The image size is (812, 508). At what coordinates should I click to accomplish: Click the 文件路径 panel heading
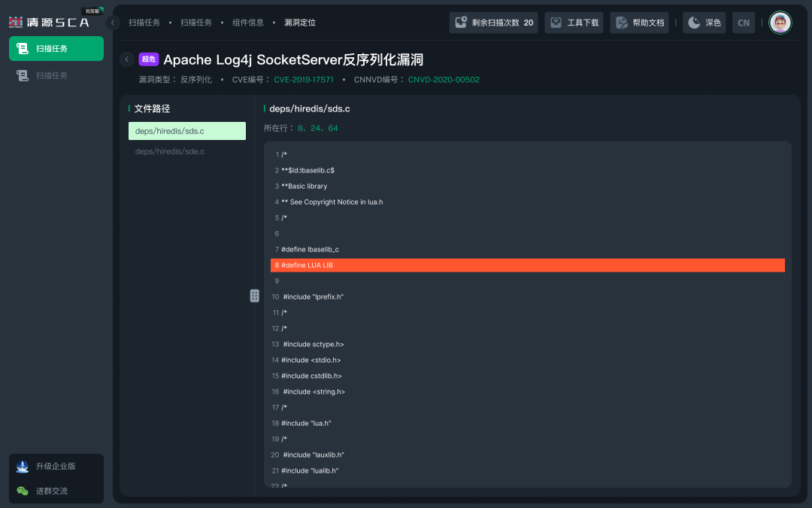point(152,109)
